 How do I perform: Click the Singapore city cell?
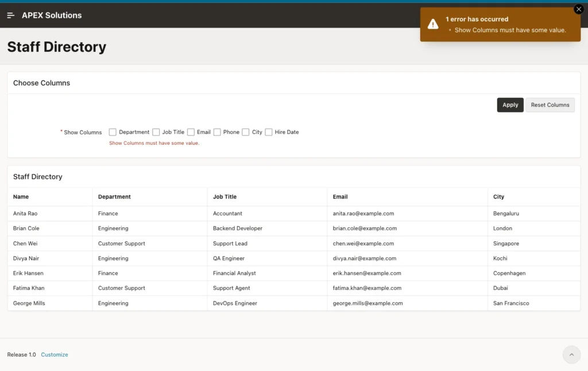tap(533, 244)
